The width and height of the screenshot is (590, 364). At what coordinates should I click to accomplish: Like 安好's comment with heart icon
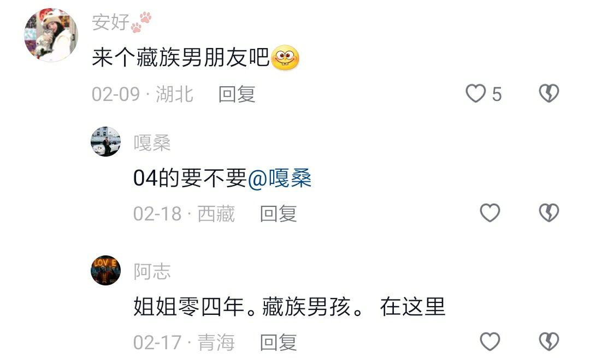[x=476, y=93]
